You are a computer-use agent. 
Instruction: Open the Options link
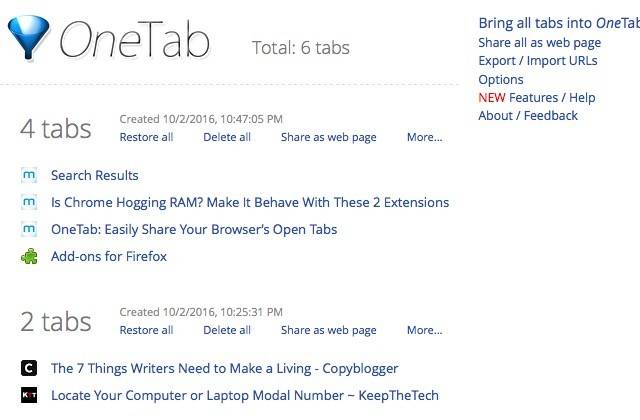click(x=500, y=79)
